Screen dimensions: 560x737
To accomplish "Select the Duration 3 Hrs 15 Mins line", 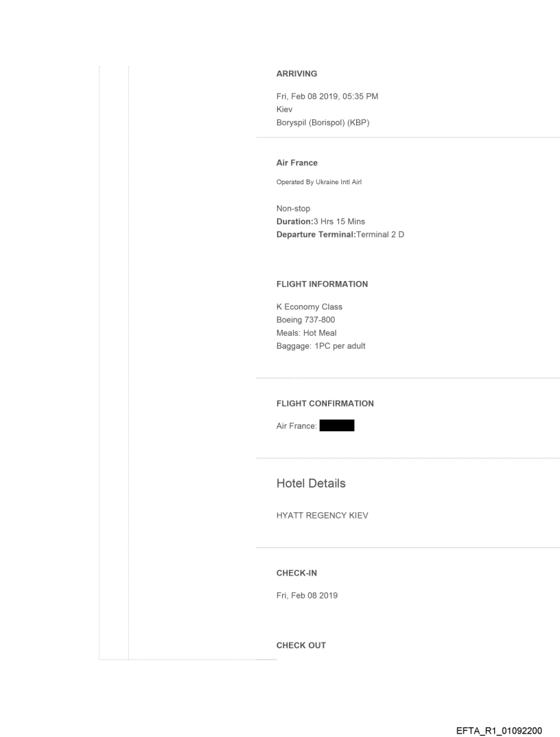I will (x=321, y=220).
